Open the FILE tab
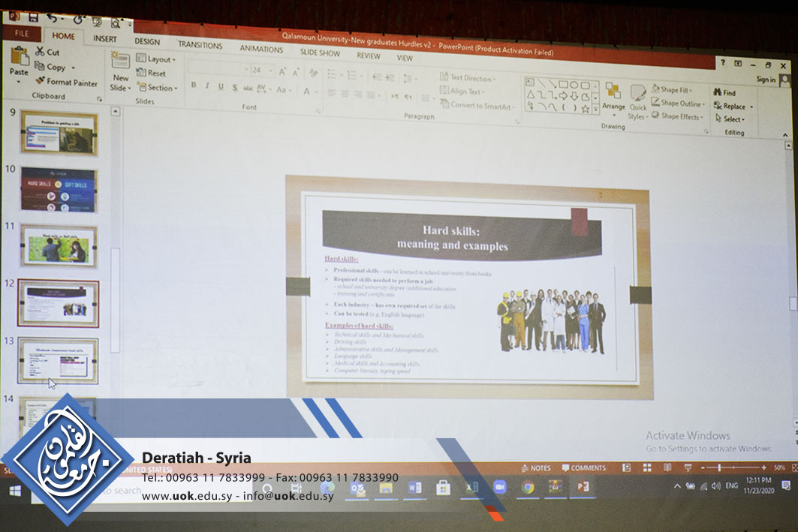This screenshot has height=532, width=798. (x=21, y=34)
